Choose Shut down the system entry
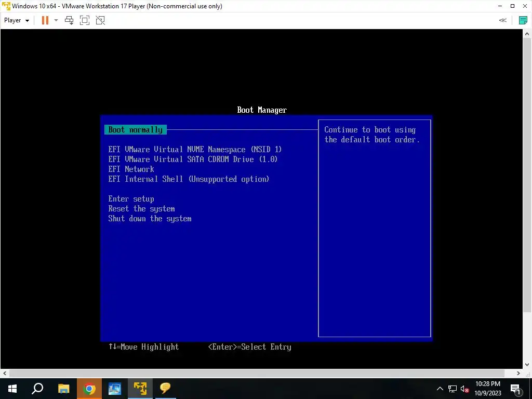The width and height of the screenshot is (532, 399). [150, 219]
